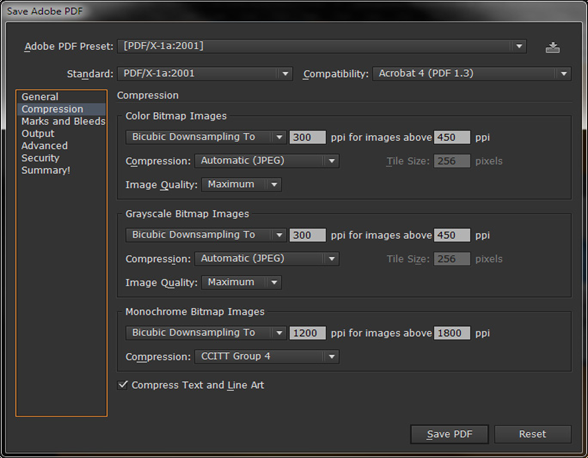Toggle Compress Text and Line Art checkbox
This screenshot has height=458, width=588.
click(x=123, y=385)
